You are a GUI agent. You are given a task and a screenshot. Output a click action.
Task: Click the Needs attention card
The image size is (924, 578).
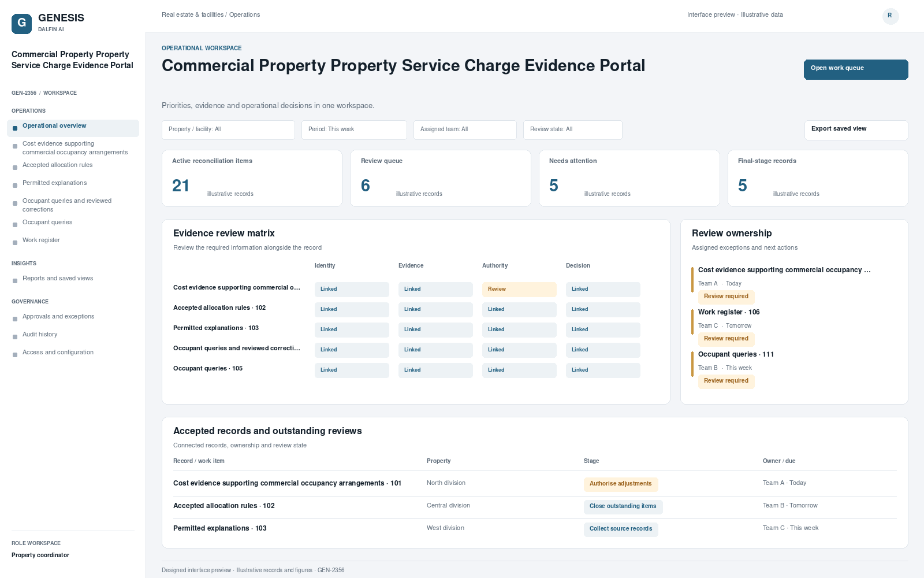coord(629,178)
